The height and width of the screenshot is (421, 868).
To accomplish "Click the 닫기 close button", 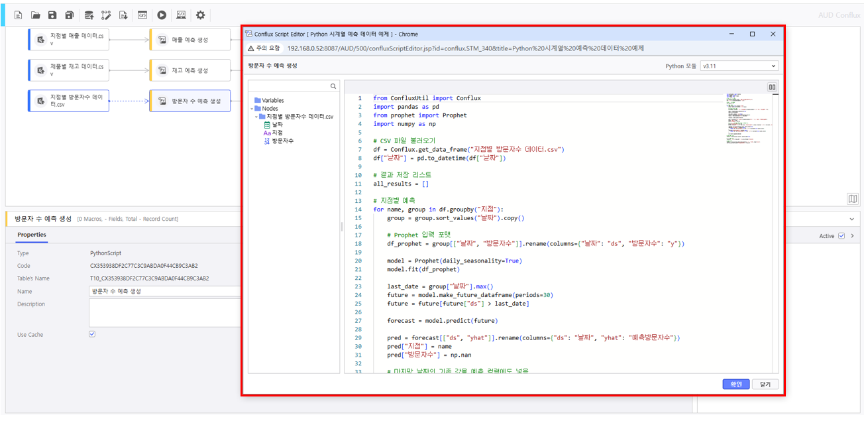I will pyautogui.click(x=765, y=384).
